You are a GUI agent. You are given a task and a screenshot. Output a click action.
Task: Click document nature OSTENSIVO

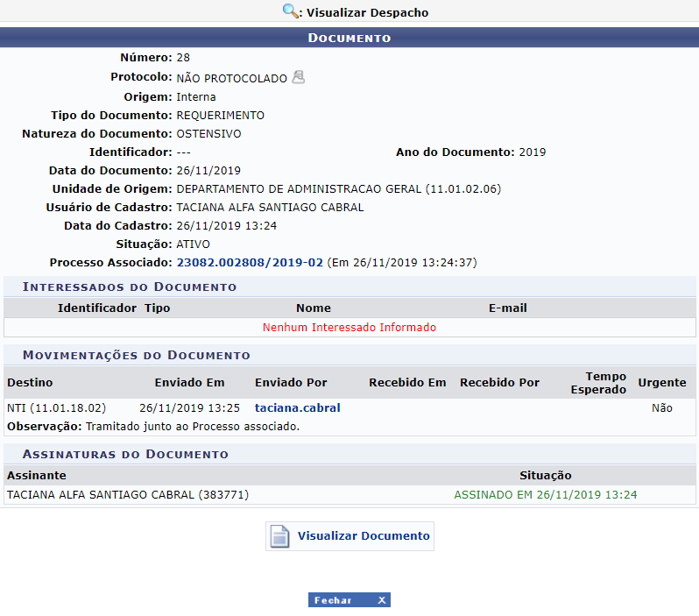(x=208, y=134)
